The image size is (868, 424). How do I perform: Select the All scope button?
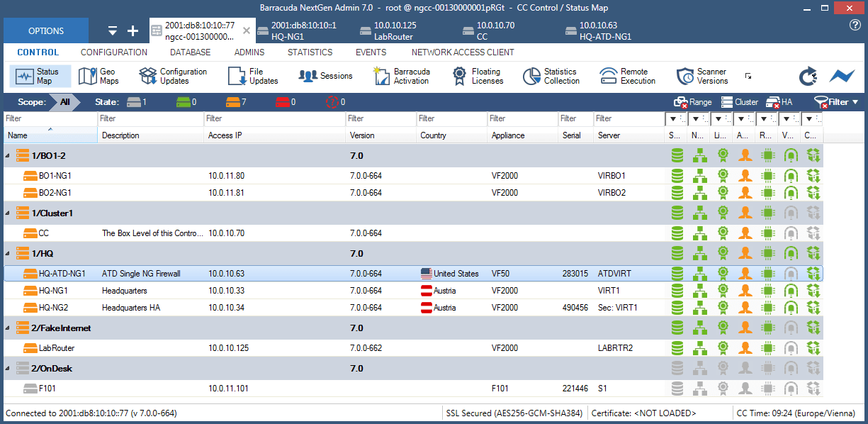(64, 102)
